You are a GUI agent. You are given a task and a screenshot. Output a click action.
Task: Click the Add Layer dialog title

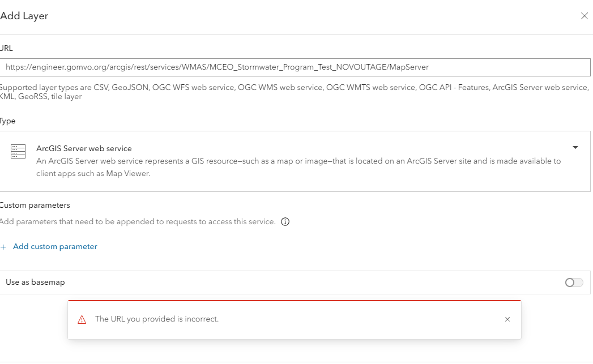(x=25, y=16)
